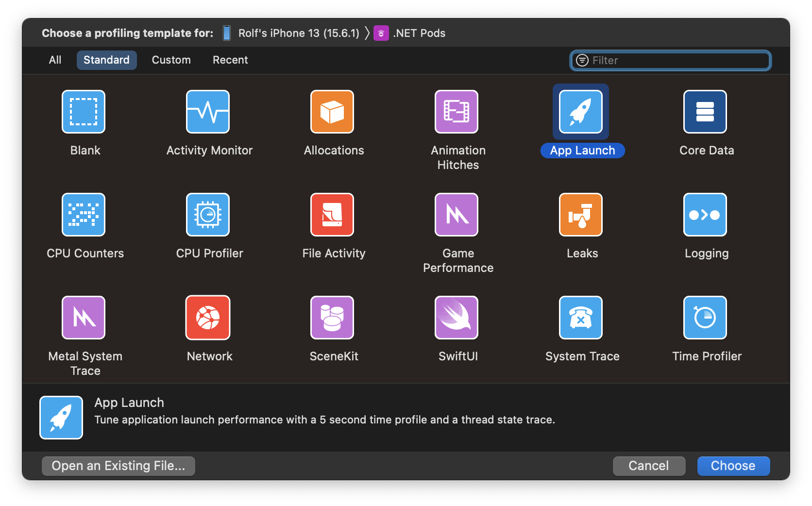Select the App Launch rocket icon in the grid
Image resolution: width=812 pixels, height=506 pixels.
[581, 112]
